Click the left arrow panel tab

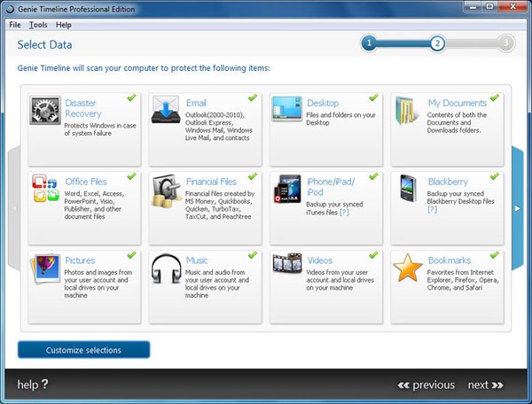(x=14, y=208)
